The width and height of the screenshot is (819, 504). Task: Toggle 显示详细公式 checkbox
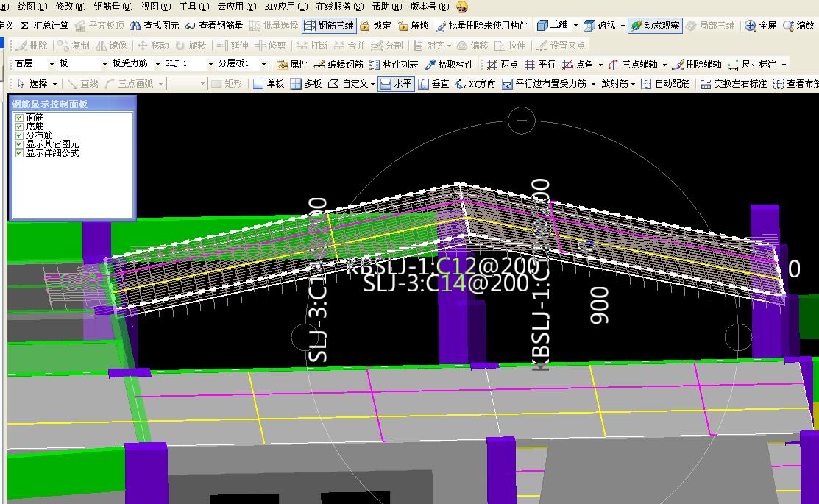click(x=19, y=153)
